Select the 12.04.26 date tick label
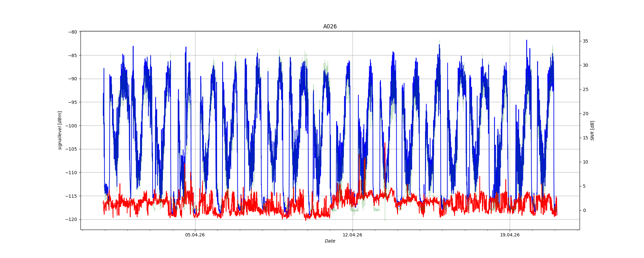The height and width of the screenshot is (258, 644). [x=352, y=235]
